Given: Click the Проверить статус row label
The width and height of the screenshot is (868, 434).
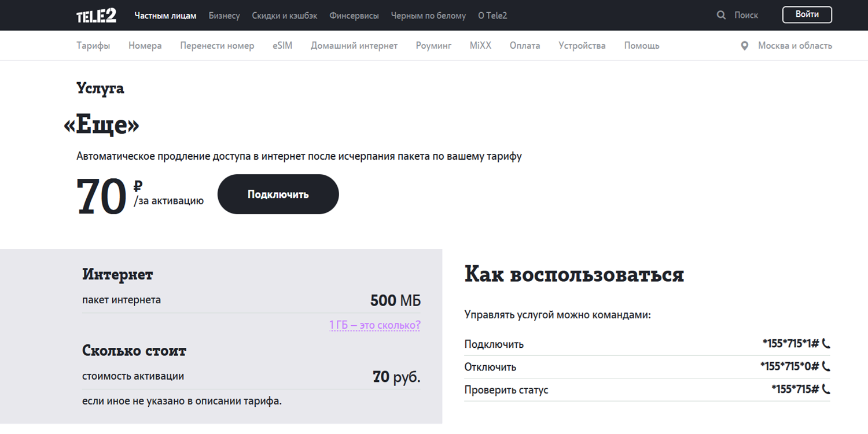Looking at the screenshot, I should [x=506, y=390].
